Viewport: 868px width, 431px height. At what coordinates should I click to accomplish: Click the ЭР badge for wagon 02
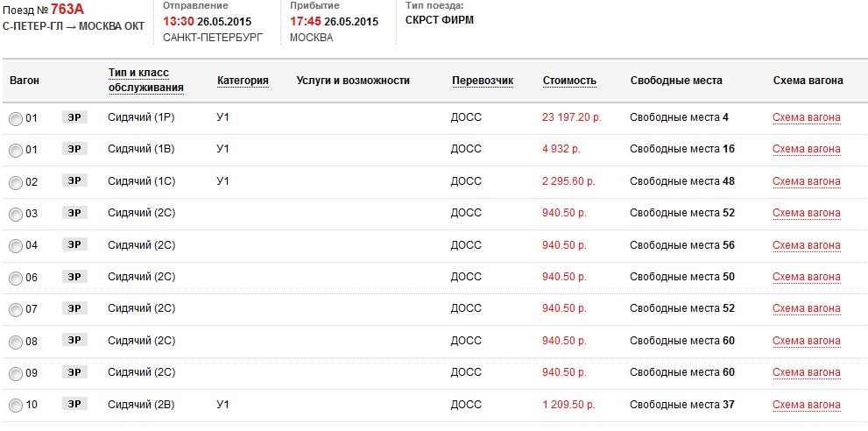click(x=75, y=180)
